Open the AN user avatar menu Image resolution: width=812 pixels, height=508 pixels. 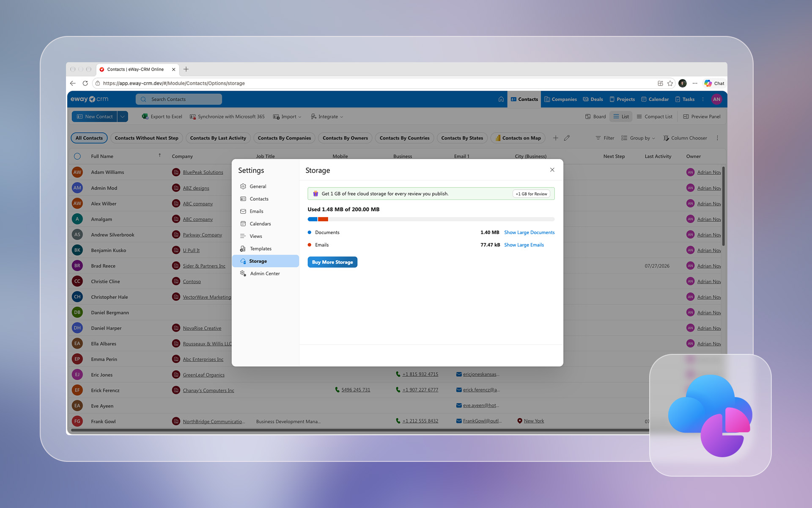click(x=716, y=99)
